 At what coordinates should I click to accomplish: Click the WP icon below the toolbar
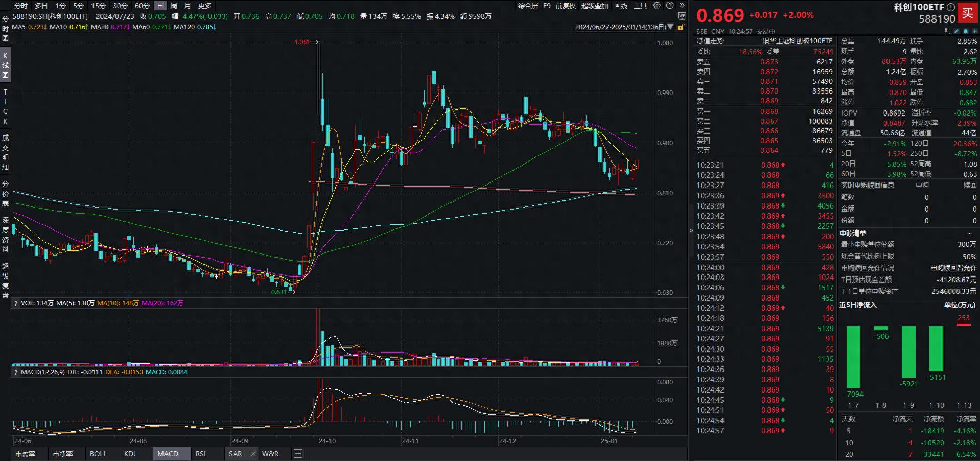coord(683,15)
